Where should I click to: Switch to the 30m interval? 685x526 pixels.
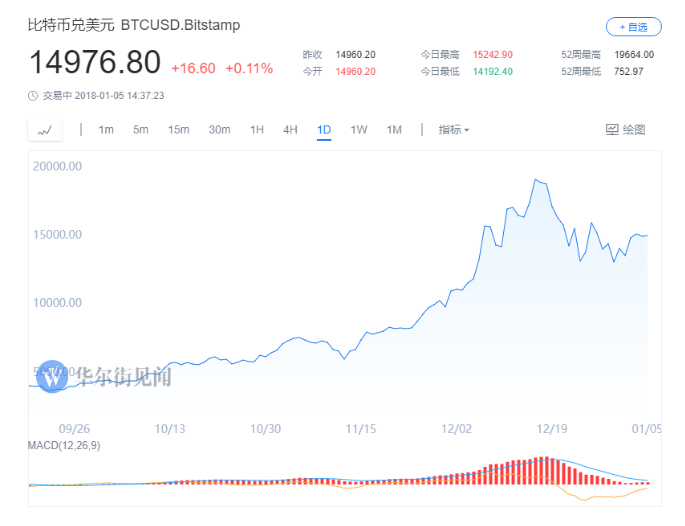coord(219,130)
